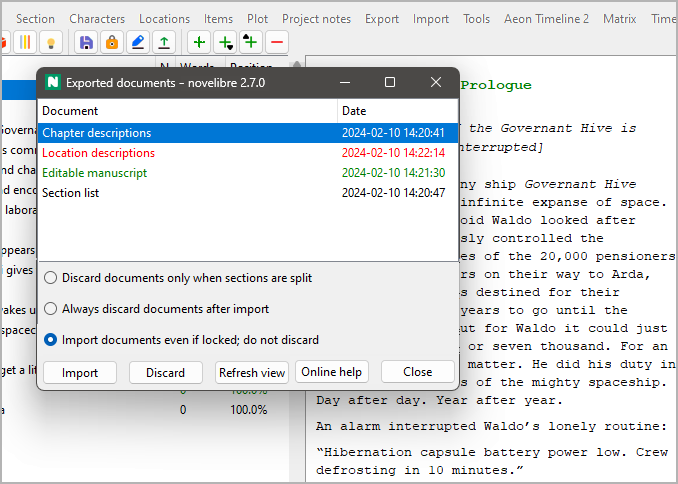This screenshot has width=678, height=484.
Task: Click the Add parent plus-with-up-arrow icon
Action: point(251,42)
